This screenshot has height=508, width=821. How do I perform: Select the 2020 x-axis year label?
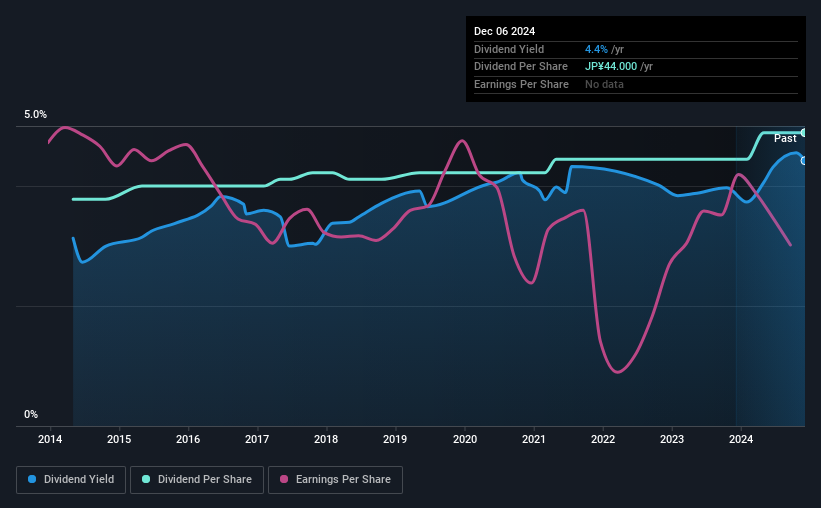pos(465,439)
